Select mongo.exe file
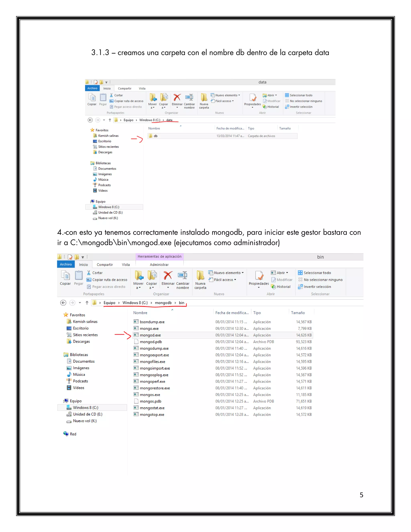Image resolution: width=411 pixels, height=532 pixels. tap(223, 329)
